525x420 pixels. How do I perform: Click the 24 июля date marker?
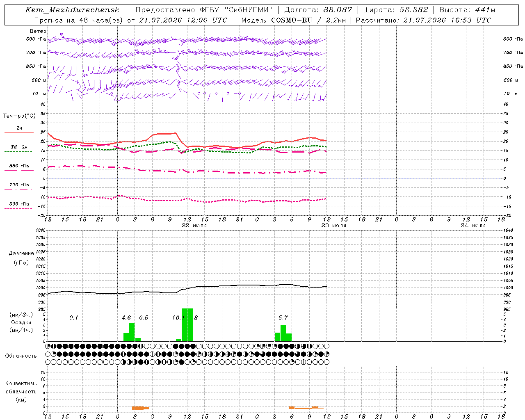pos(473,226)
